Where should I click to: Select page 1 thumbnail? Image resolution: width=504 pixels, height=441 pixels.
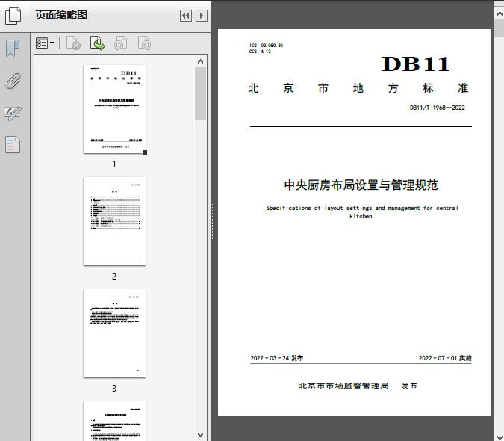pos(114,109)
